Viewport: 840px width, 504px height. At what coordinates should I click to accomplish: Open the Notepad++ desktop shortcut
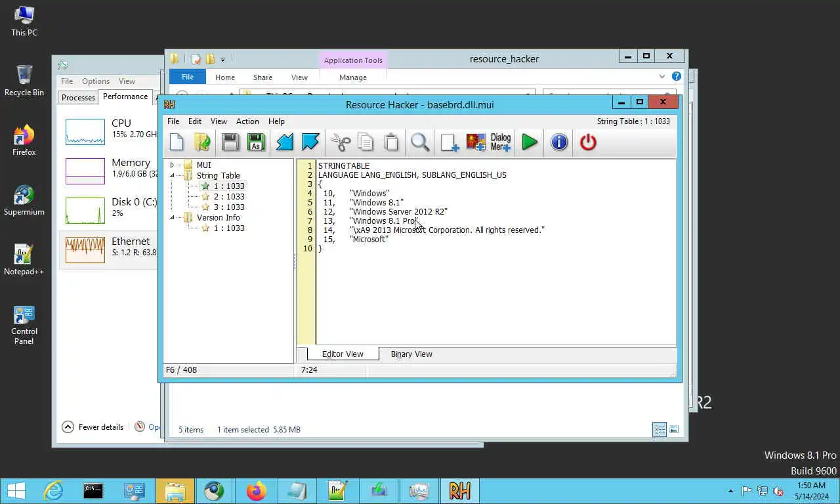pos(24,259)
